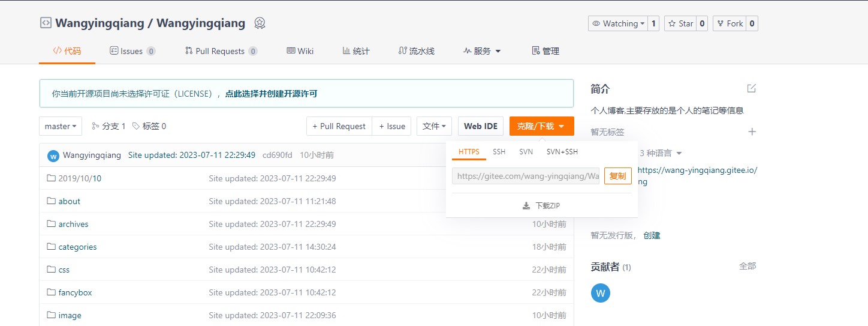
Task: Open the 文件 dropdown menu
Action: pyautogui.click(x=434, y=126)
